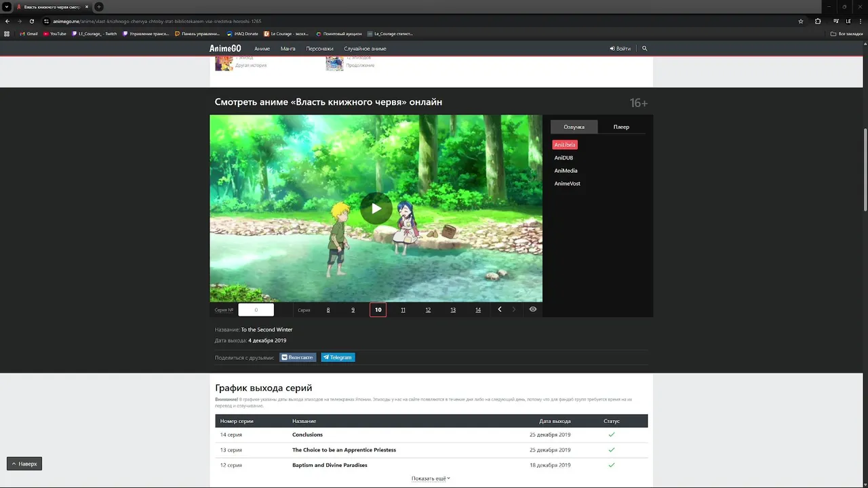The width and height of the screenshot is (868, 488).
Task: Select episode 13
Action: (453, 310)
